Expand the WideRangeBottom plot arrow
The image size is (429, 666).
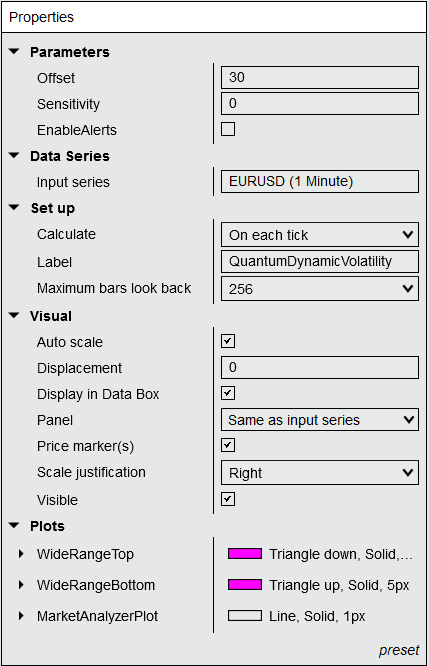21,585
